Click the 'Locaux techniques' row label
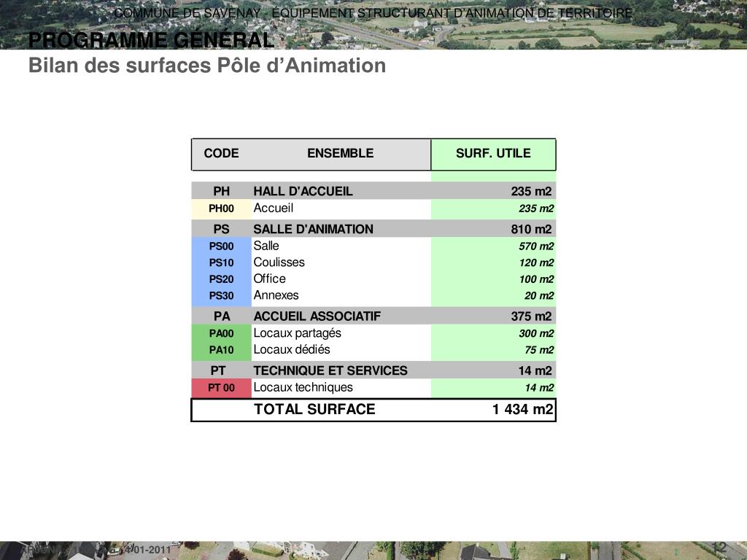Screen dimensions: 747x560 pos(303,388)
